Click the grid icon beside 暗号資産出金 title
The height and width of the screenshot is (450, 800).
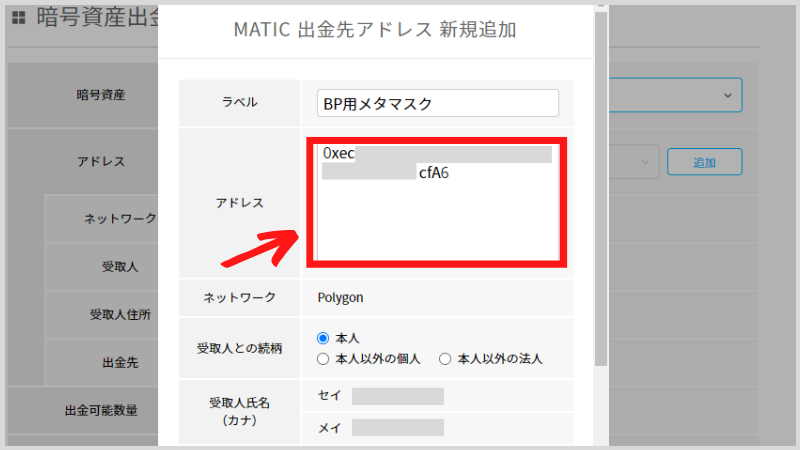(x=19, y=18)
